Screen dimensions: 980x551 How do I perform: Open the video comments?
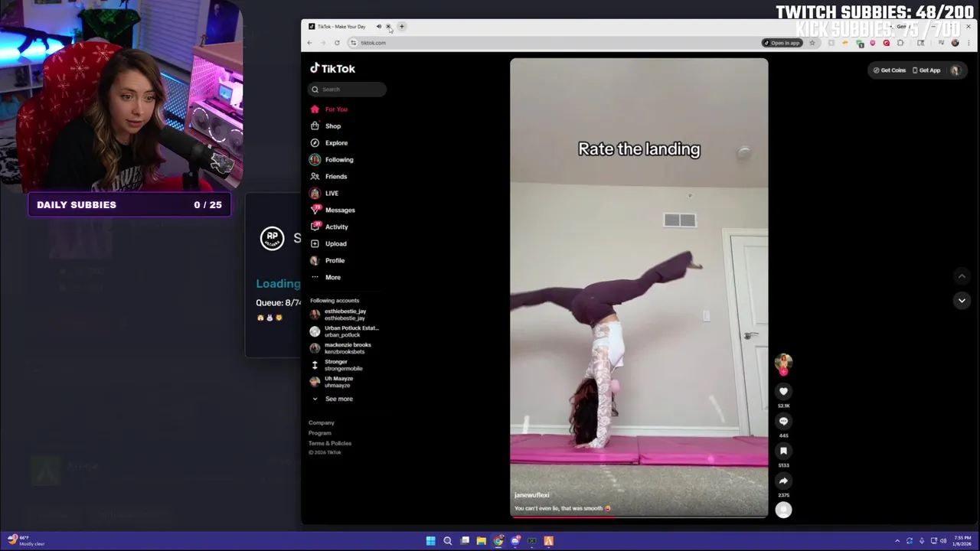pyautogui.click(x=783, y=421)
